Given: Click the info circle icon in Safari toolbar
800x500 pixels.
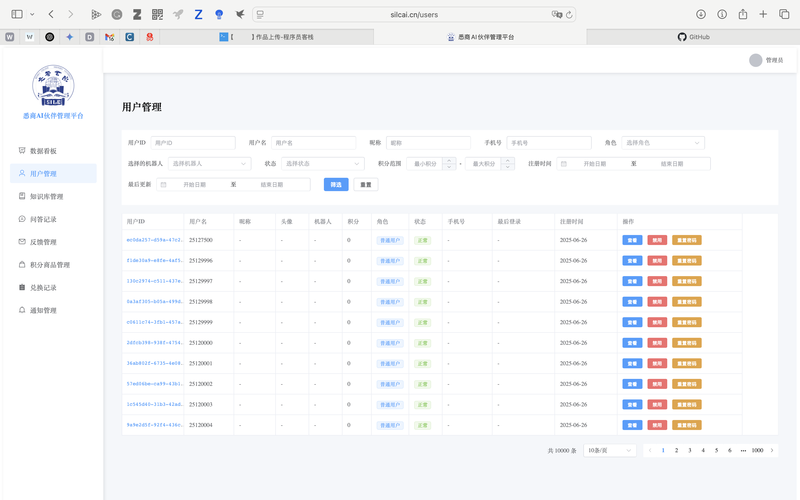Looking at the screenshot, I should 722,14.
